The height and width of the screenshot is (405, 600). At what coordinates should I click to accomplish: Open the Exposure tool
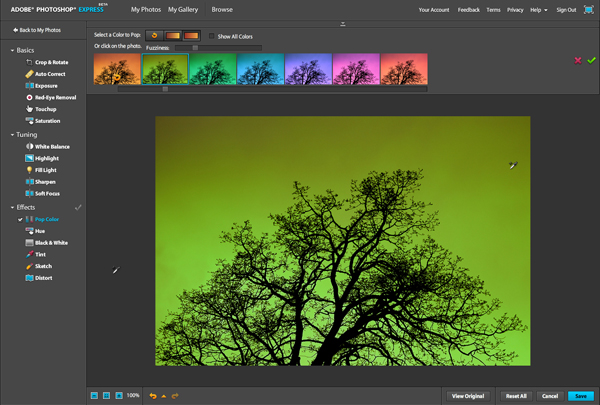[x=41, y=86]
